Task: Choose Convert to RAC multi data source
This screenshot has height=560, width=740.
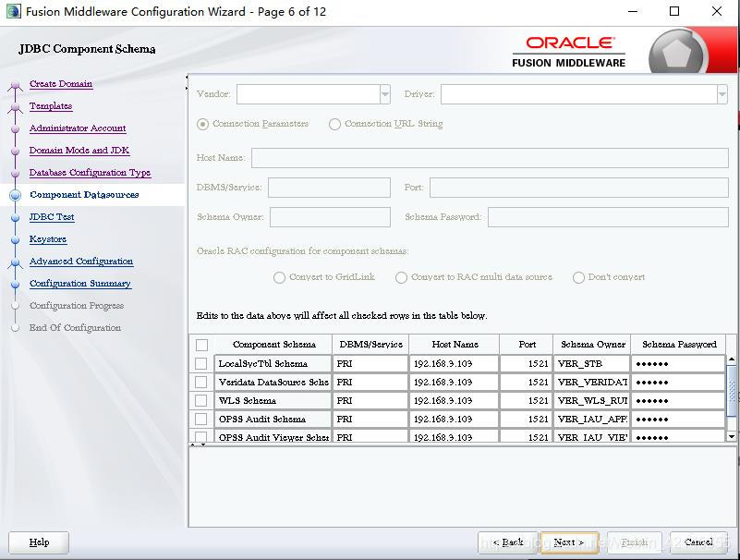Action: [401, 277]
